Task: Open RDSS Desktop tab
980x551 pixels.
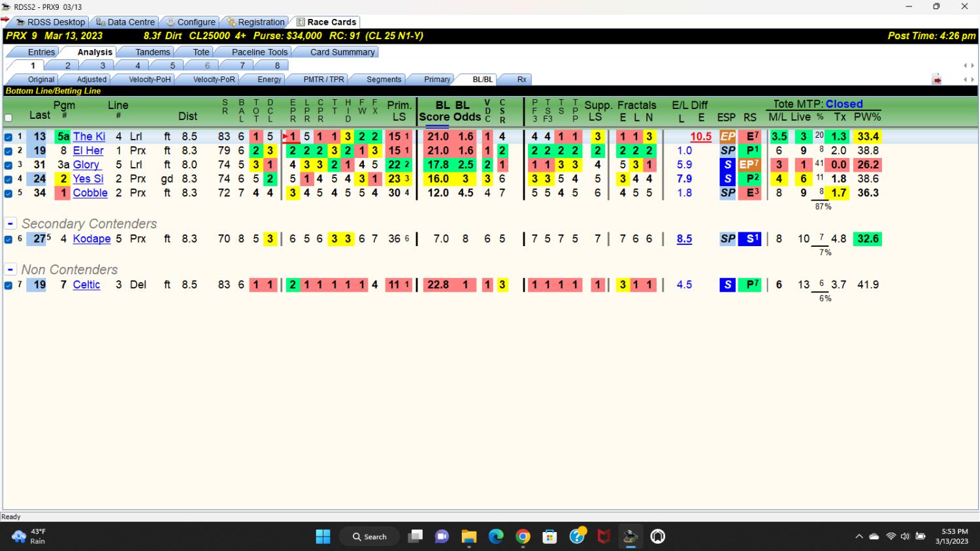Action: (51, 22)
